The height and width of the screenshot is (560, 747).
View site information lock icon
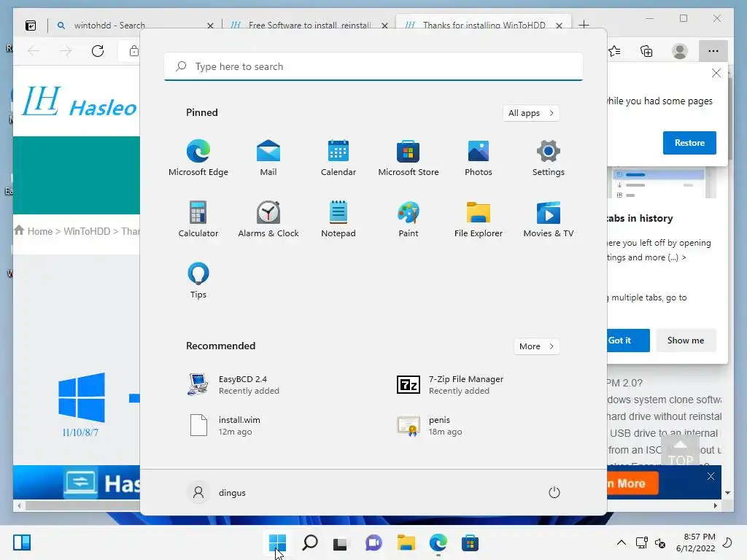(134, 51)
